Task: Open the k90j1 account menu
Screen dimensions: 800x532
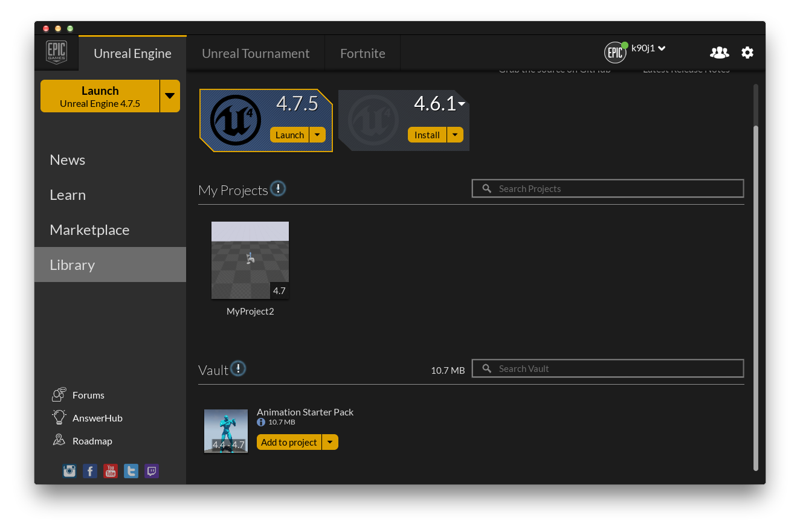Action: coord(648,48)
